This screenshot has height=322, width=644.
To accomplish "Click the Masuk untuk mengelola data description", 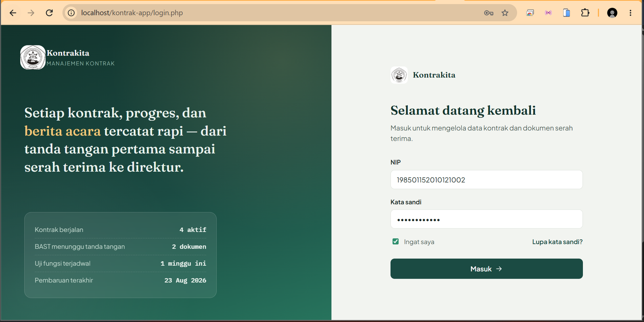I will click(481, 133).
